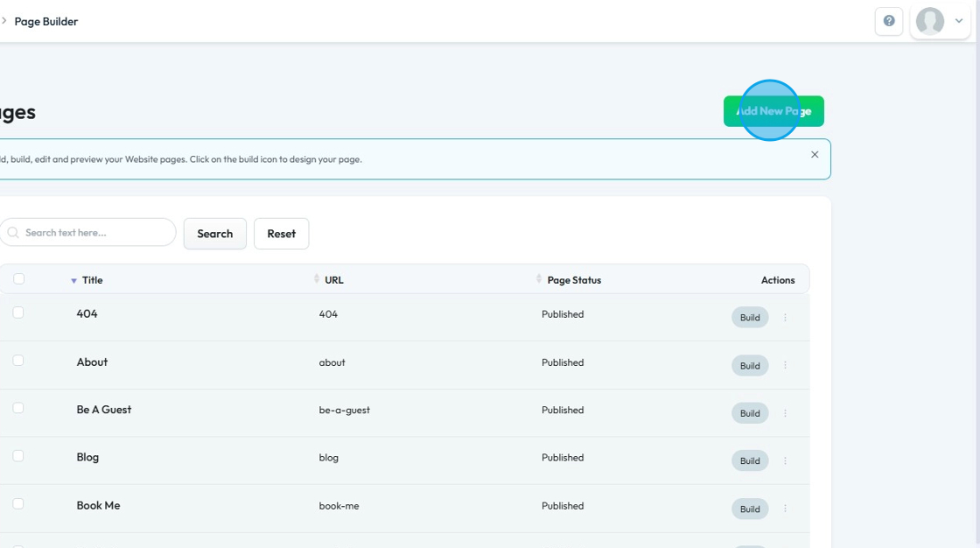Click the search magnifier icon in field
The image size is (980, 548).
coord(13,233)
